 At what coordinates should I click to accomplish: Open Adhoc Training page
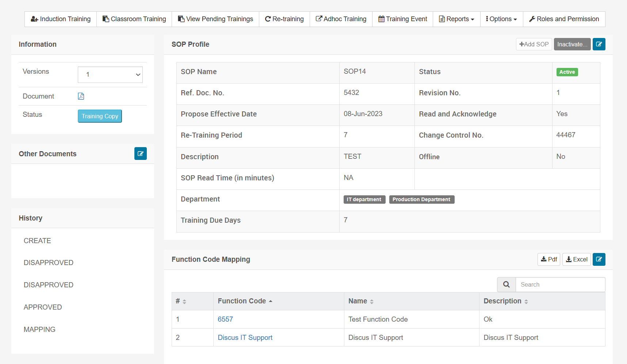pyautogui.click(x=341, y=19)
